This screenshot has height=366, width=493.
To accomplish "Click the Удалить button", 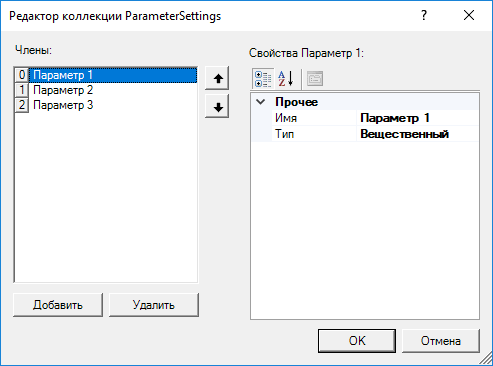I will tap(154, 305).
